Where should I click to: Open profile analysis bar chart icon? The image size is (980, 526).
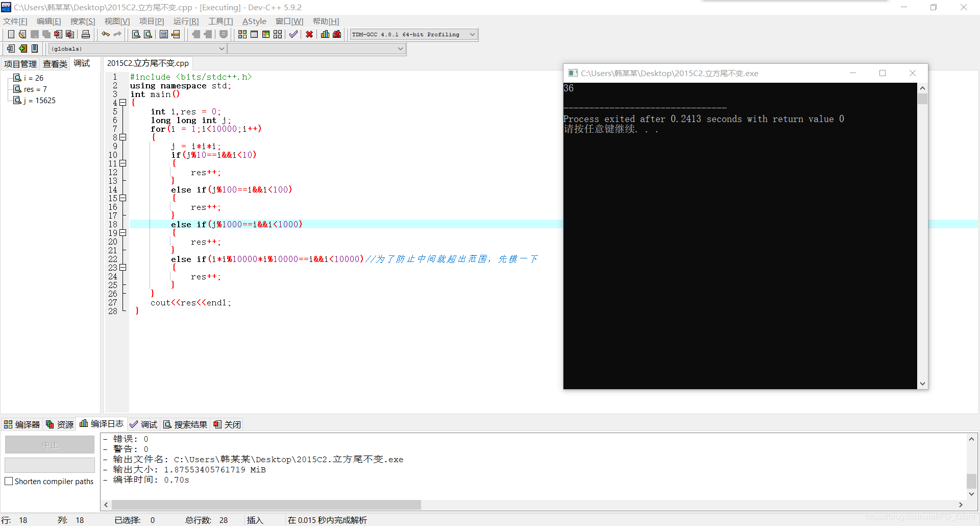pos(325,34)
